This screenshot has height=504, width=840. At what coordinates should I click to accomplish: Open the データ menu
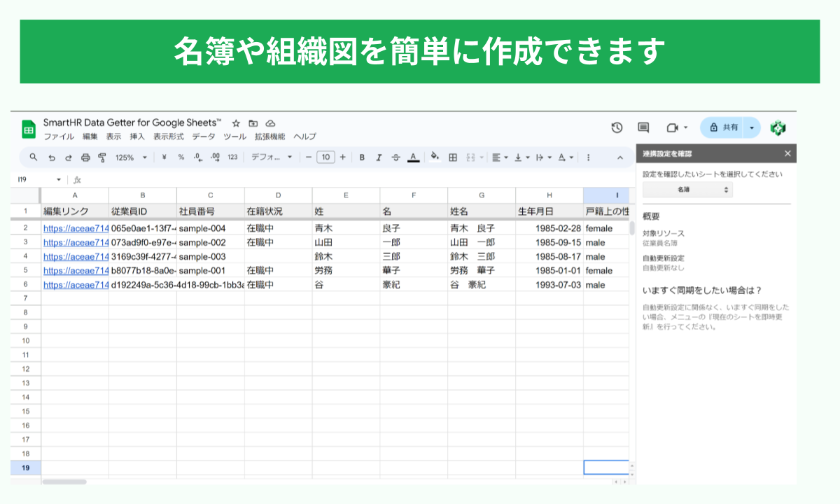[x=204, y=136]
